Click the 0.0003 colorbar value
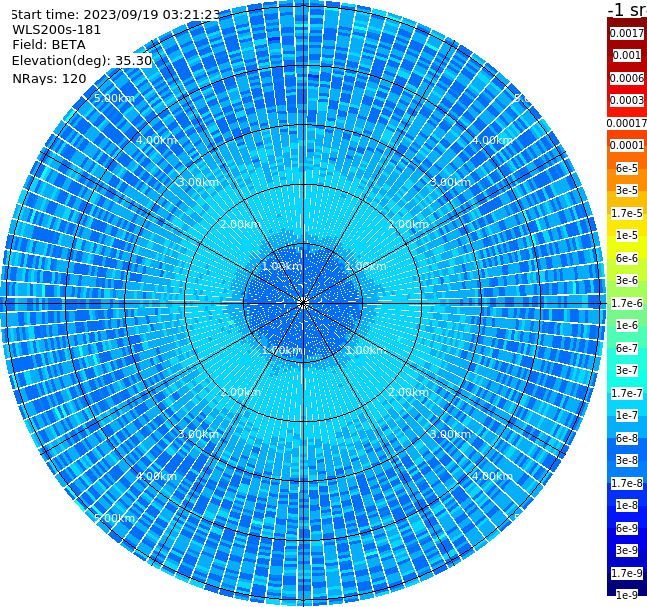Viewport: 647px width, 607px height. [627, 100]
